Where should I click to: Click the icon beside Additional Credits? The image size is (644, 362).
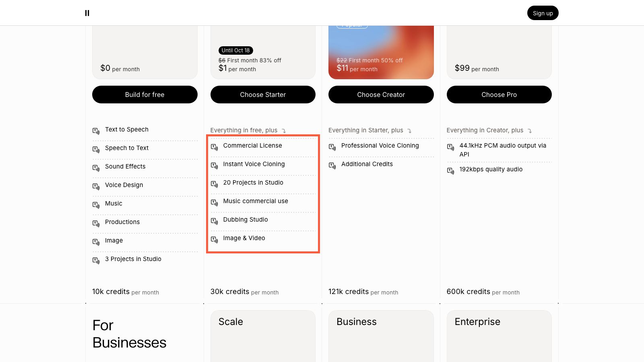[x=332, y=165]
